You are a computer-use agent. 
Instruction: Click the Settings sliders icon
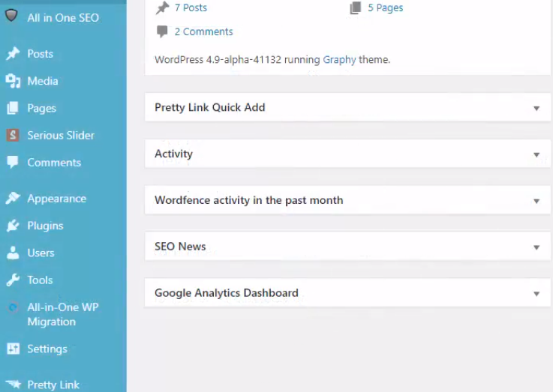point(13,349)
